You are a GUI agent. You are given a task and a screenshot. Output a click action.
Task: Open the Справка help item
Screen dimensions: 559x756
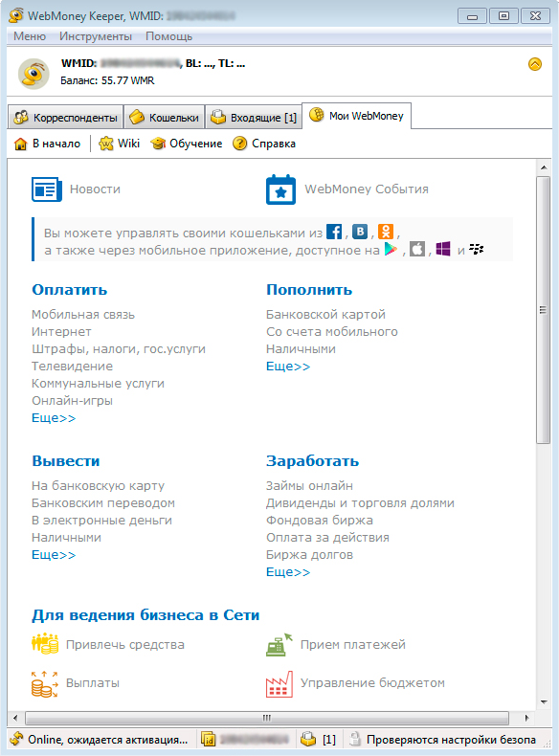coord(264,144)
